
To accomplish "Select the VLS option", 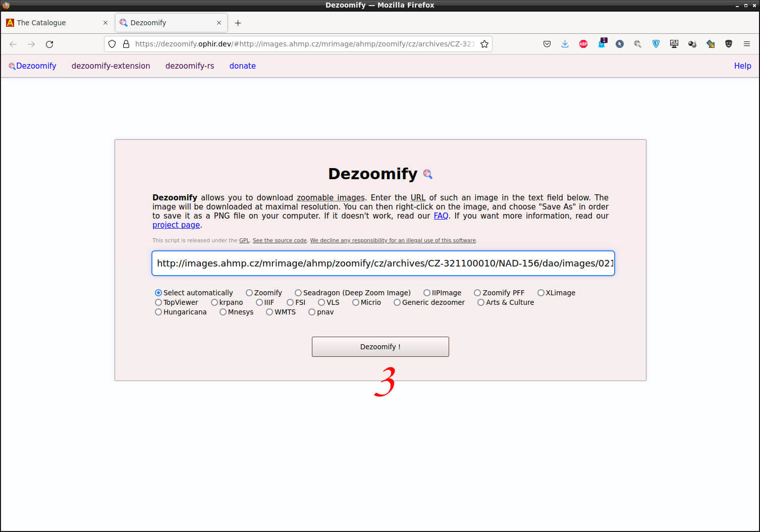I will point(321,302).
